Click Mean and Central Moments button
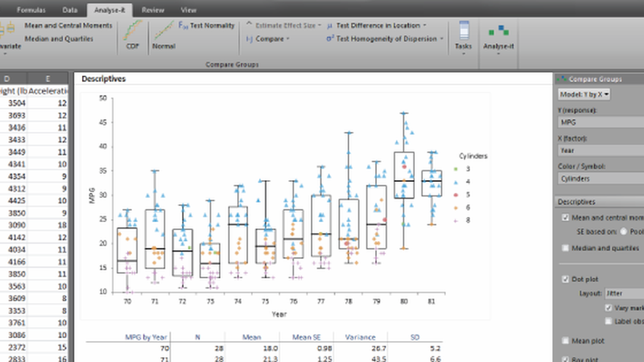 click(68, 26)
